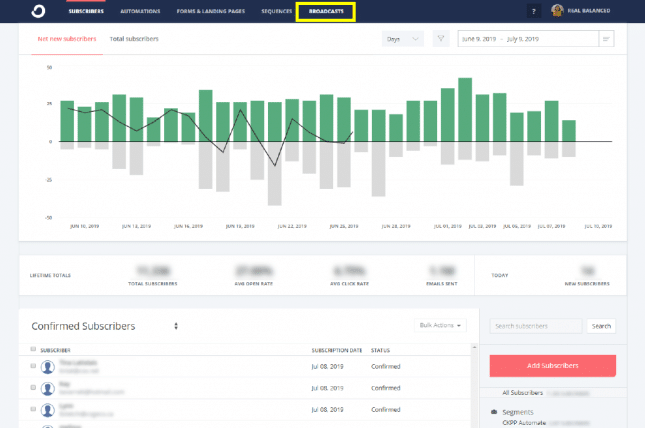Image resolution: width=645 pixels, height=428 pixels.
Task: Open the help question mark icon
Action: pos(533,11)
